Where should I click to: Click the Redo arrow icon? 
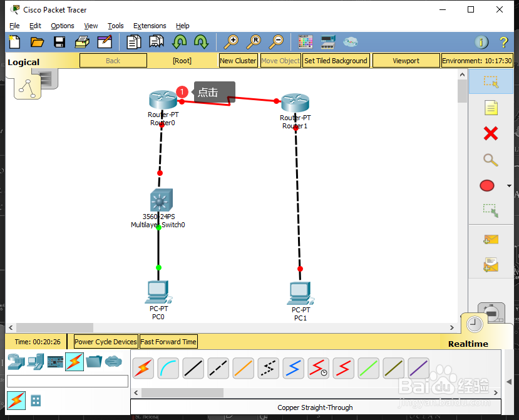pyautogui.click(x=201, y=42)
